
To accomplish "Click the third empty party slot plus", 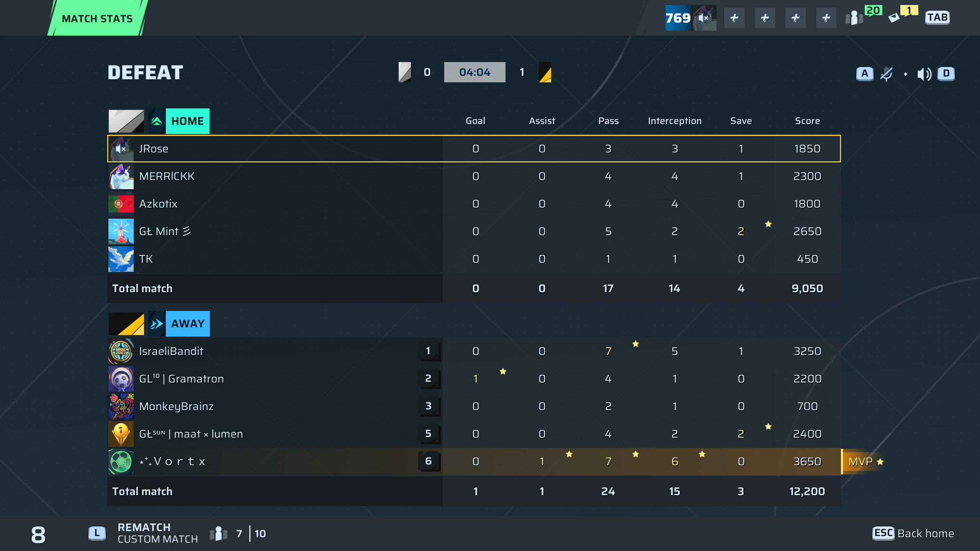I will (795, 18).
